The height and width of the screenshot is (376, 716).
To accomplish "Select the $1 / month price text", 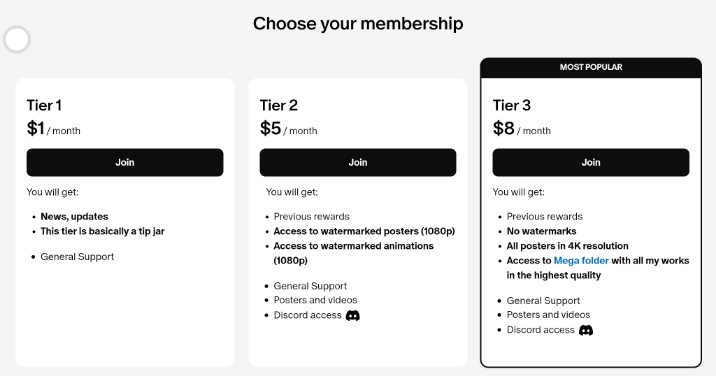I will coord(53,128).
